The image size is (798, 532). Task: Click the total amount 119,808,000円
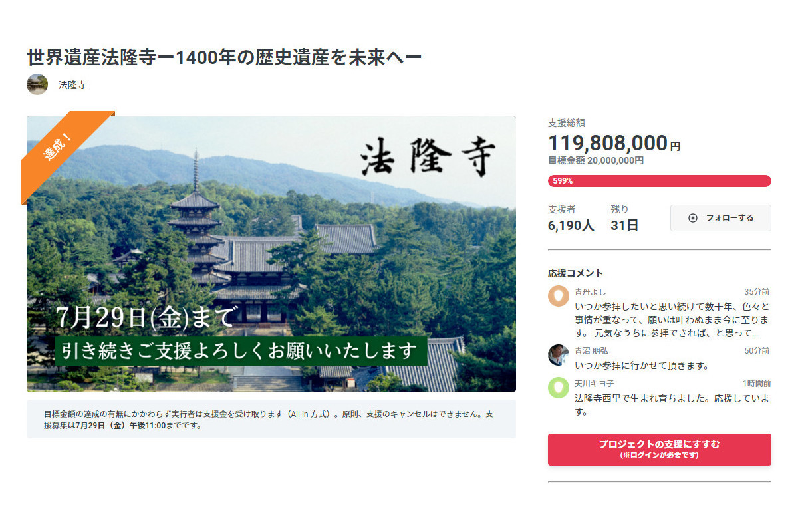[614, 143]
